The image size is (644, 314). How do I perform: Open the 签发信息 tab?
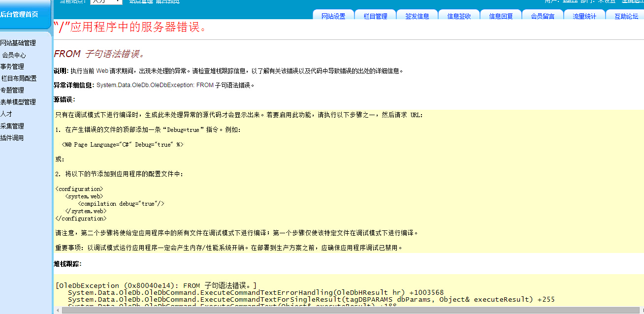pyautogui.click(x=417, y=16)
